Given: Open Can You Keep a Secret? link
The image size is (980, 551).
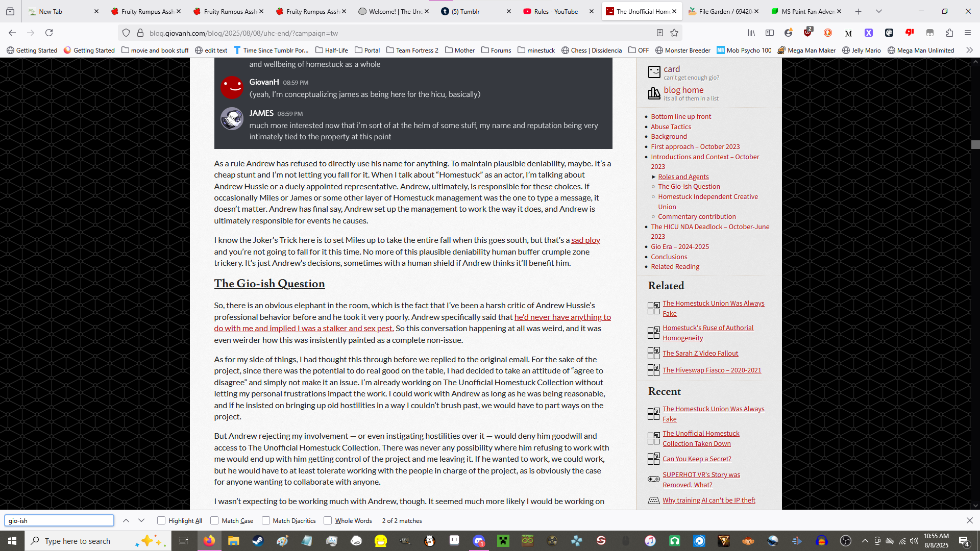Looking at the screenshot, I should tap(697, 459).
